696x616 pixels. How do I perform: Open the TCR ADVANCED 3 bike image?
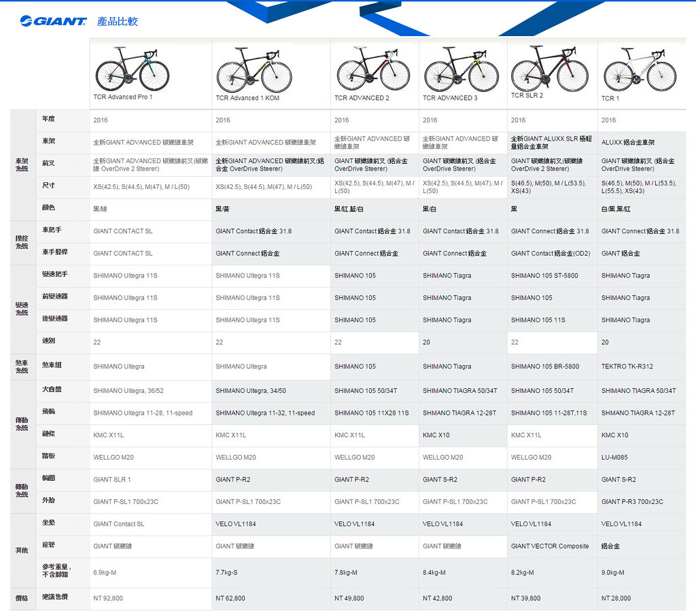coord(462,69)
